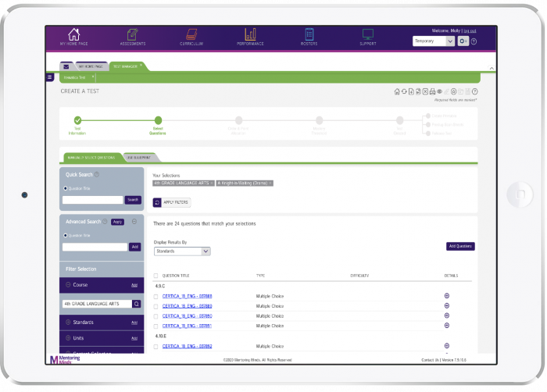Tick the select-all checkbox beside Question Title

(156, 276)
